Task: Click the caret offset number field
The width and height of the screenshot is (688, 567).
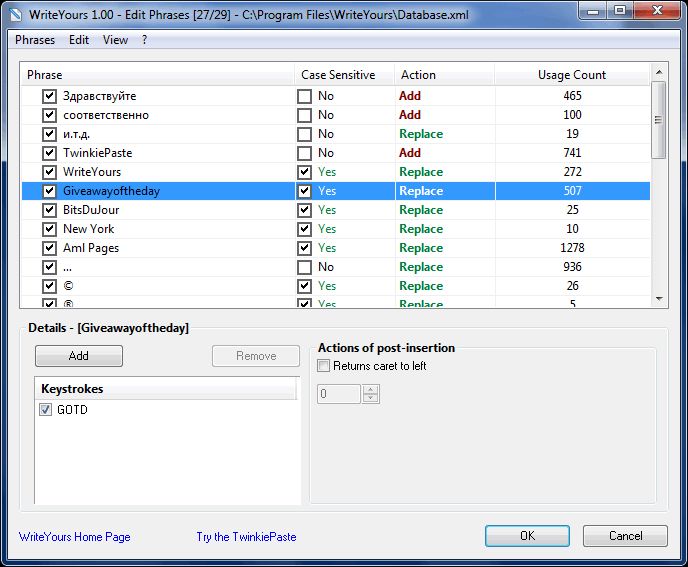Action: click(x=339, y=394)
